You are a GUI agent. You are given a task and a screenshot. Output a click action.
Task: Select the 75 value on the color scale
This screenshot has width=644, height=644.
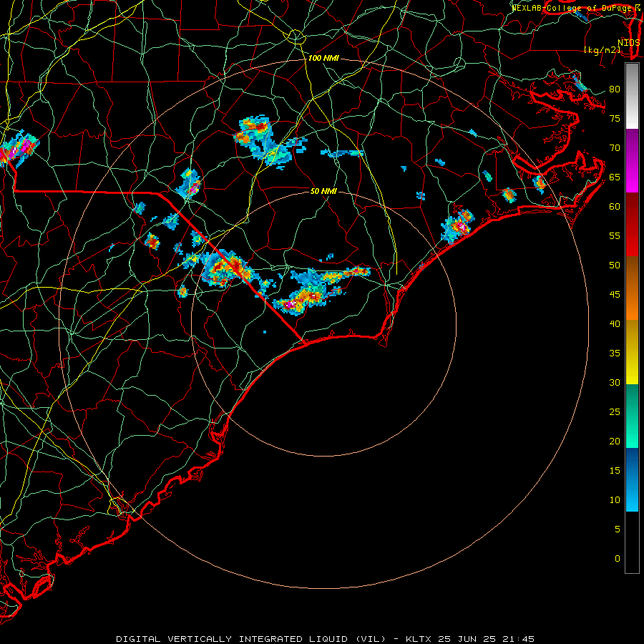point(615,118)
